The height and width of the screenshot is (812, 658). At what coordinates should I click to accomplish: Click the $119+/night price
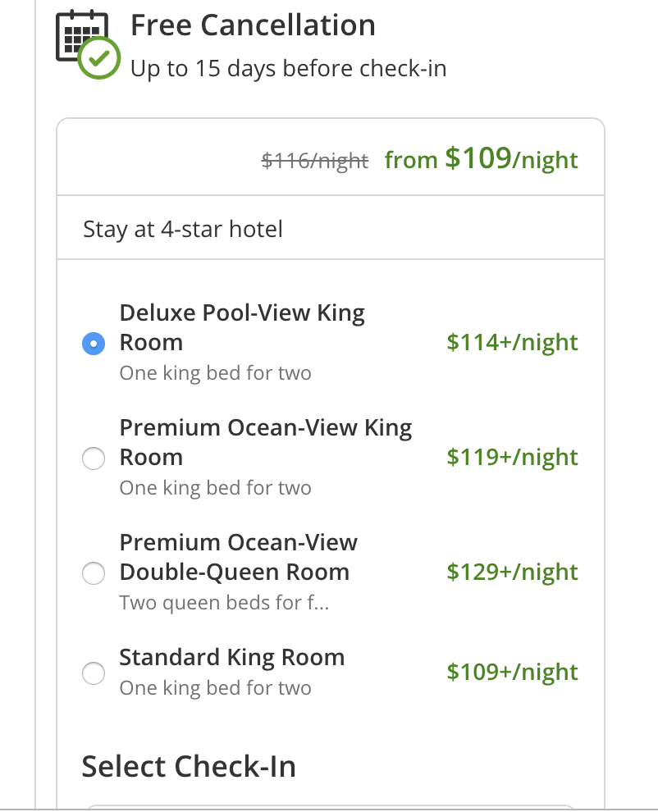[513, 458]
